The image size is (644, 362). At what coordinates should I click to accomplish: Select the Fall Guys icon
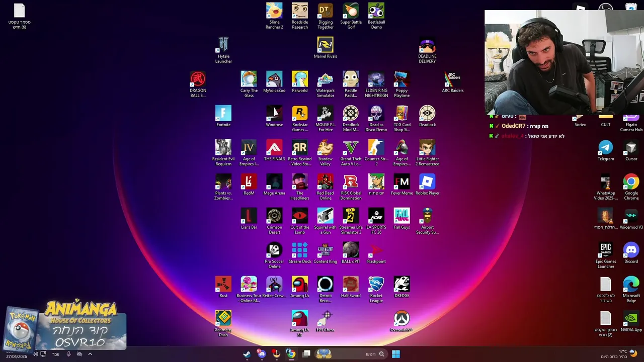pos(401,219)
